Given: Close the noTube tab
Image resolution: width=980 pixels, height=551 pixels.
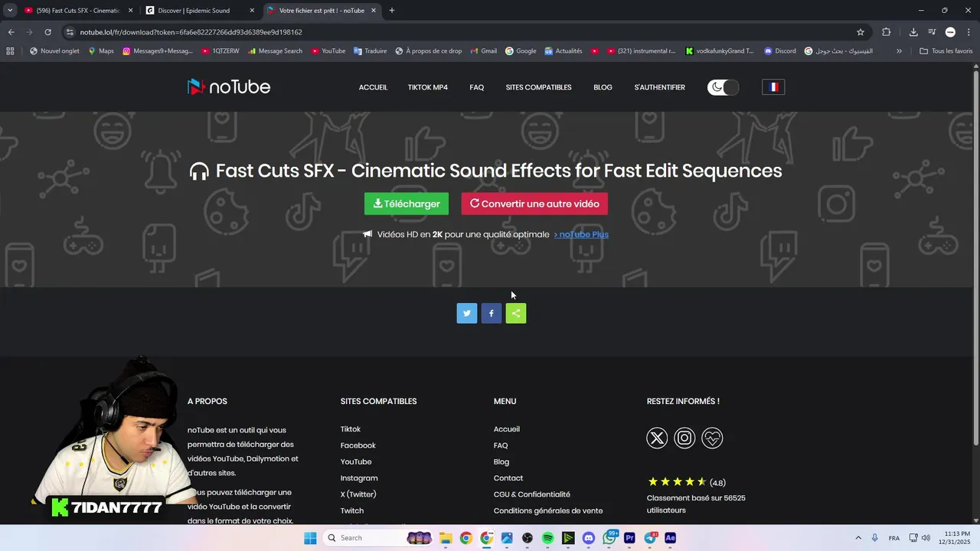Looking at the screenshot, I should [x=374, y=11].
